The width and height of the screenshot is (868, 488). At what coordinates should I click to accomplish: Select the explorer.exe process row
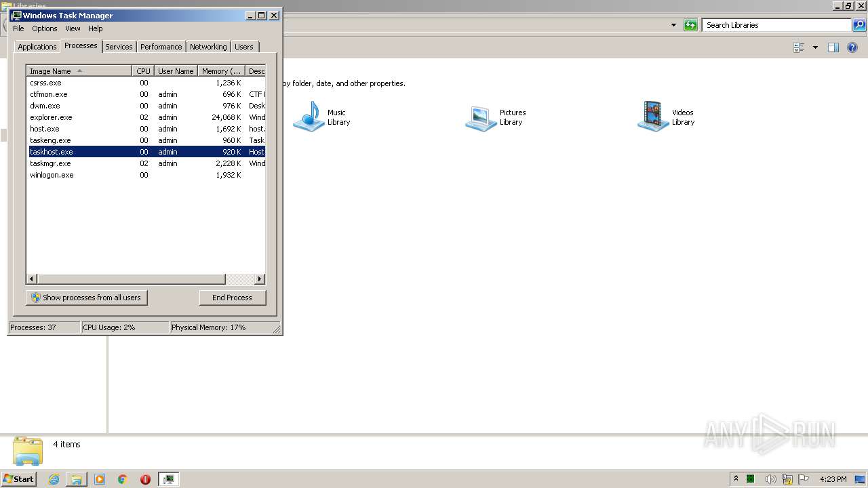(146, 117)
